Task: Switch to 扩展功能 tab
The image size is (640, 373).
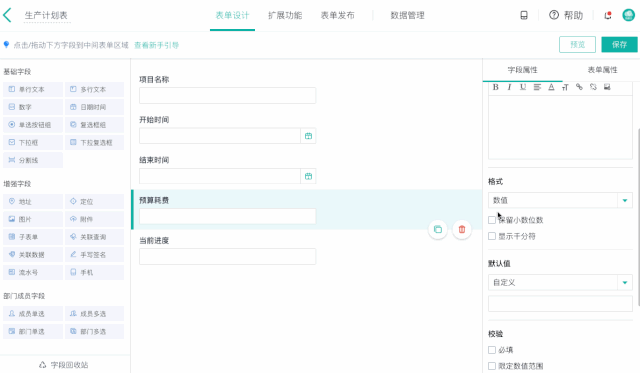Action: tap(285, 16)
